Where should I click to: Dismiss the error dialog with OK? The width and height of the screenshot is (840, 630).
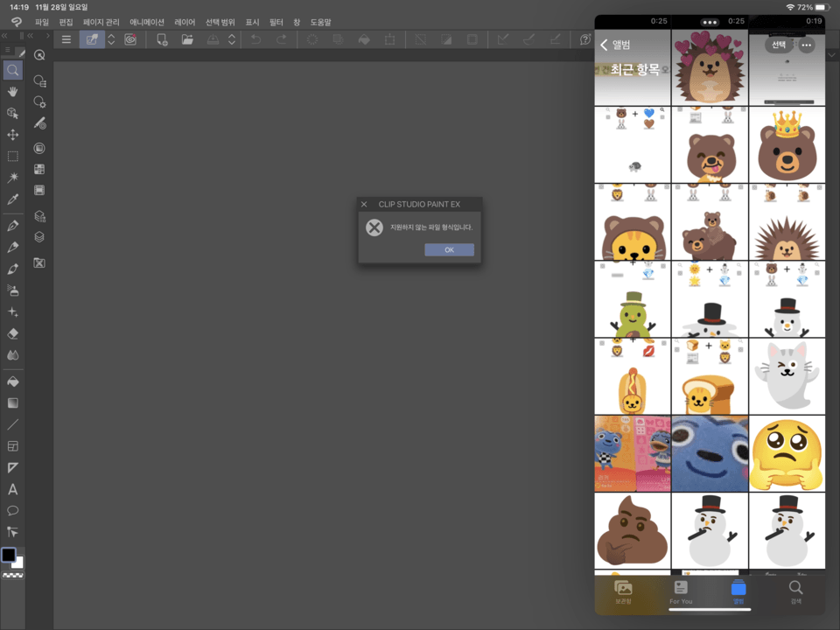(x=449, y=249)
